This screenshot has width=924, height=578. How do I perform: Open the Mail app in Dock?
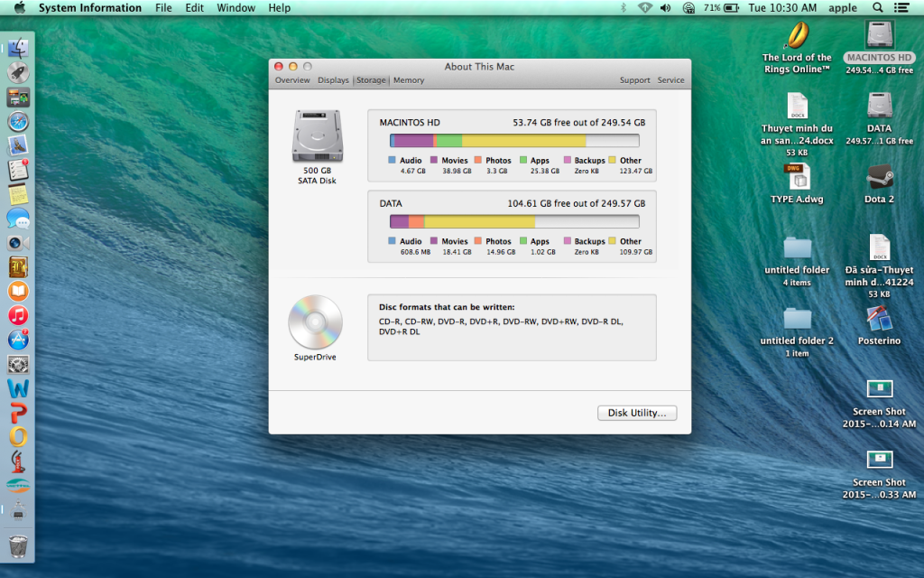tap(18, 145)
